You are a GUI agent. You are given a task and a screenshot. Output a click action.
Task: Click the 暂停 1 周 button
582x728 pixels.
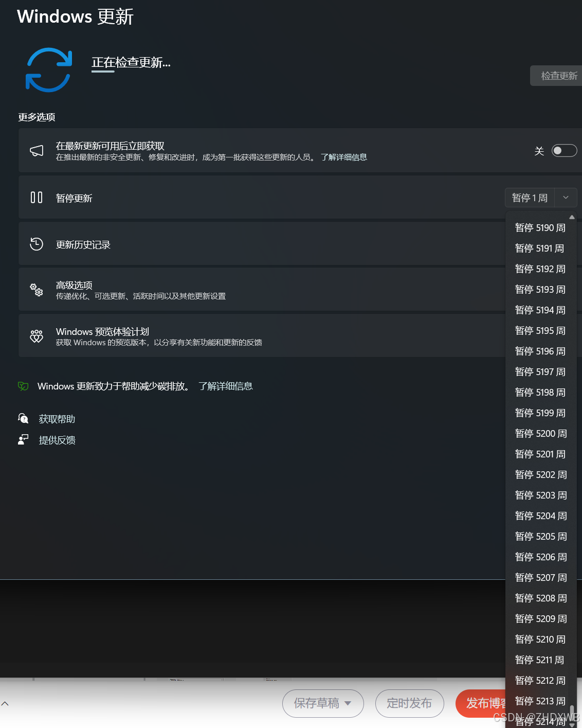530,198
